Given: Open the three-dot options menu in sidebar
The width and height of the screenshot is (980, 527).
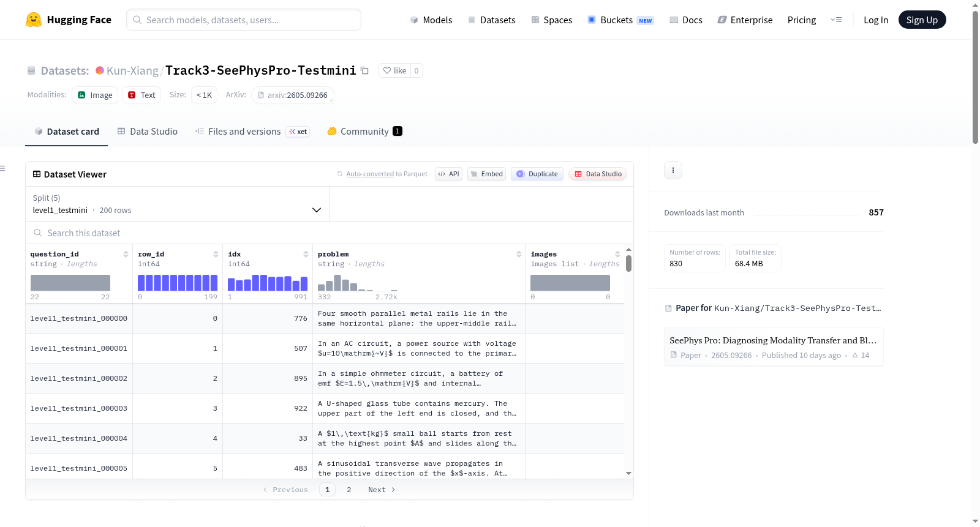Looking at the screenshot, I should [673, 170].
